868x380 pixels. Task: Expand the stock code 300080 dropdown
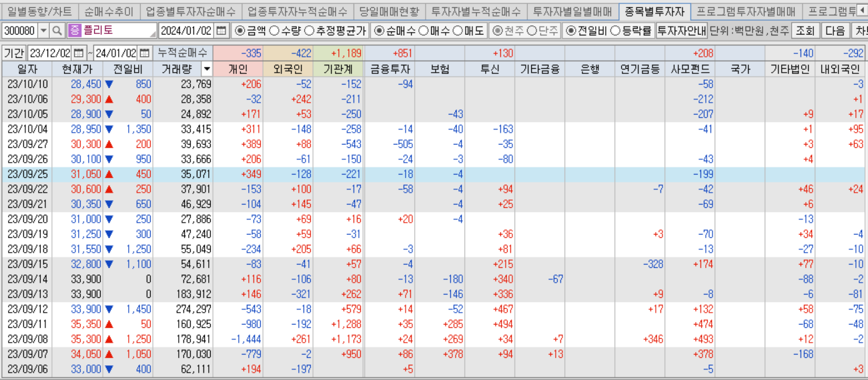[x=44, y=31]
